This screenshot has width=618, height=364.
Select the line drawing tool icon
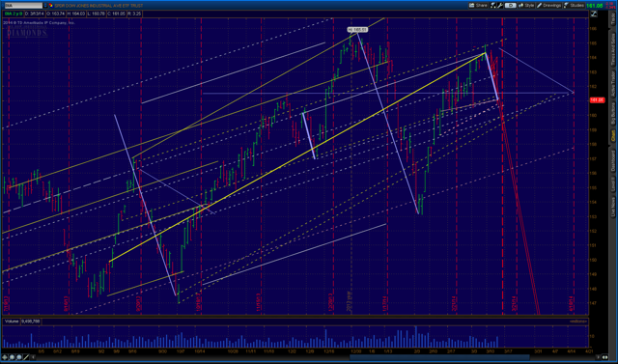coord(26,357)
